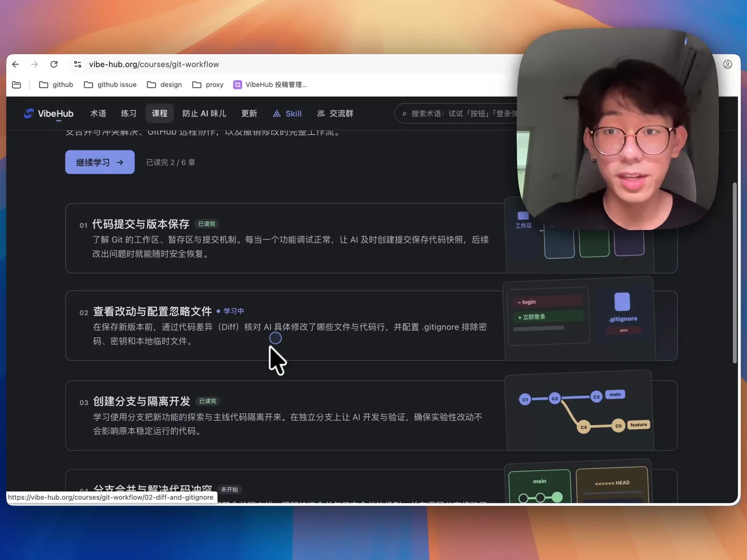
Task: Open the browser profile icon at top right
Action: (727, 64)
